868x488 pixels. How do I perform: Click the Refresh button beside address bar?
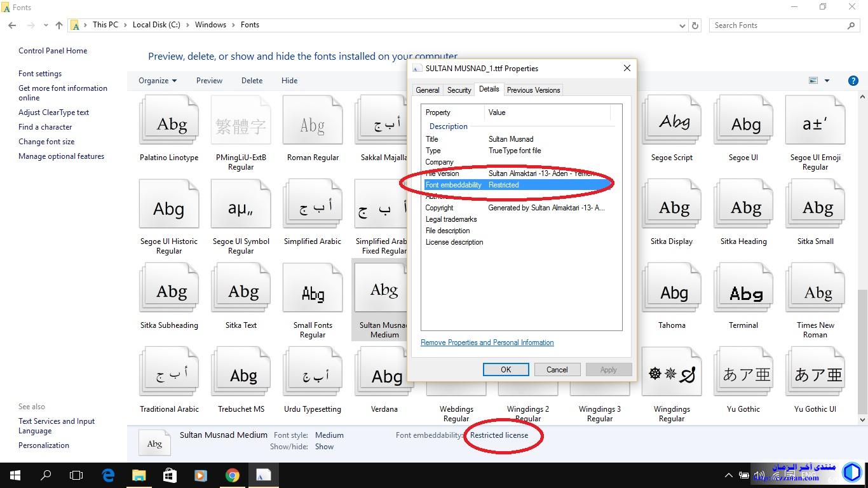(695, 25)
